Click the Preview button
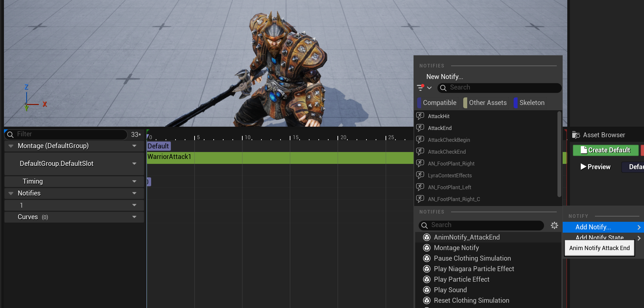 pyautogui.click(x=595, y=167)
